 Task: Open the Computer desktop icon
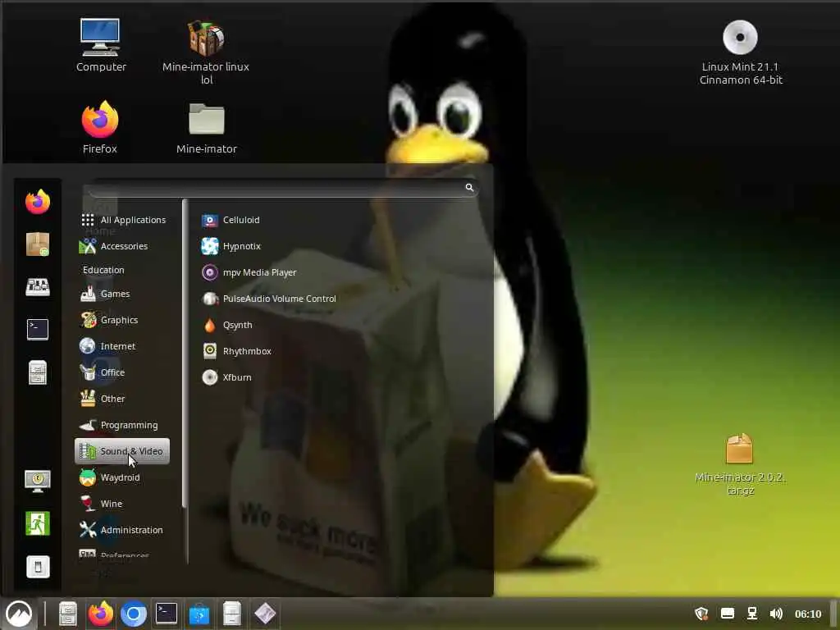pyautogui.click(x=101, y=46)
